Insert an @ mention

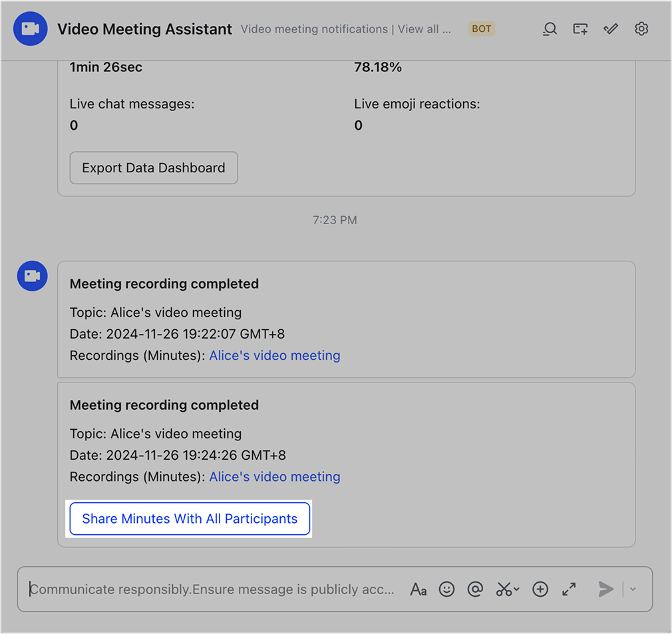point(475,589)
